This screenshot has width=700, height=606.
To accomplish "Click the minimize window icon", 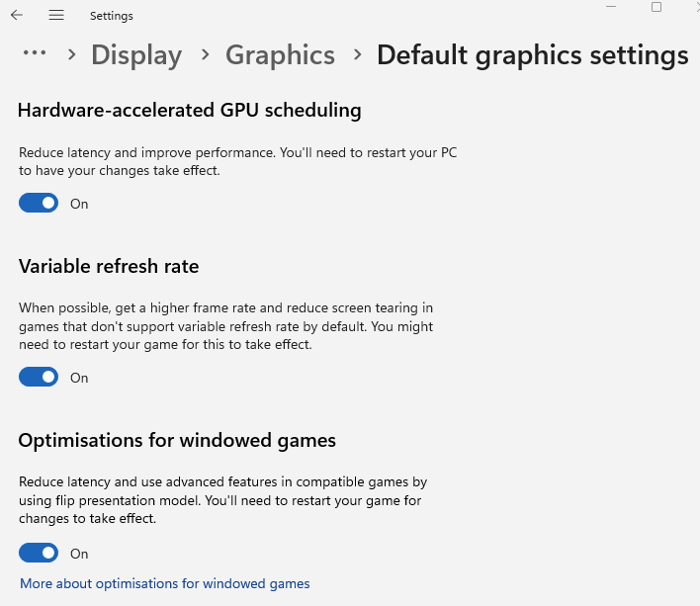I will tap(611, 7).
